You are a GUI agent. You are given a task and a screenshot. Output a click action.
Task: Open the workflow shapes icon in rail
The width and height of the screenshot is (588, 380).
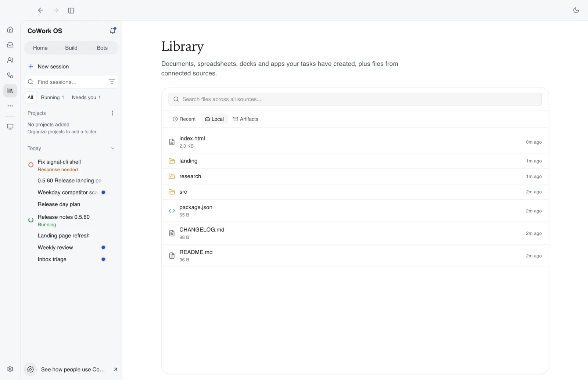(x=10, y=75)
